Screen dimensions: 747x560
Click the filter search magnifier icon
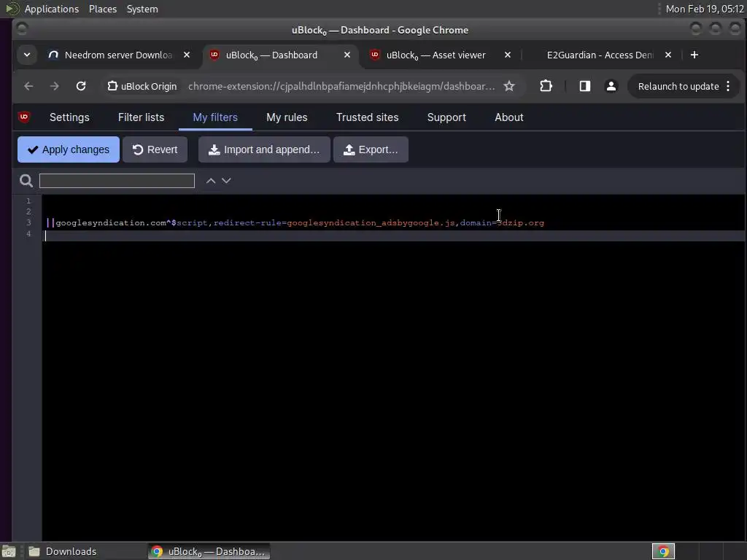pos(26,181)
